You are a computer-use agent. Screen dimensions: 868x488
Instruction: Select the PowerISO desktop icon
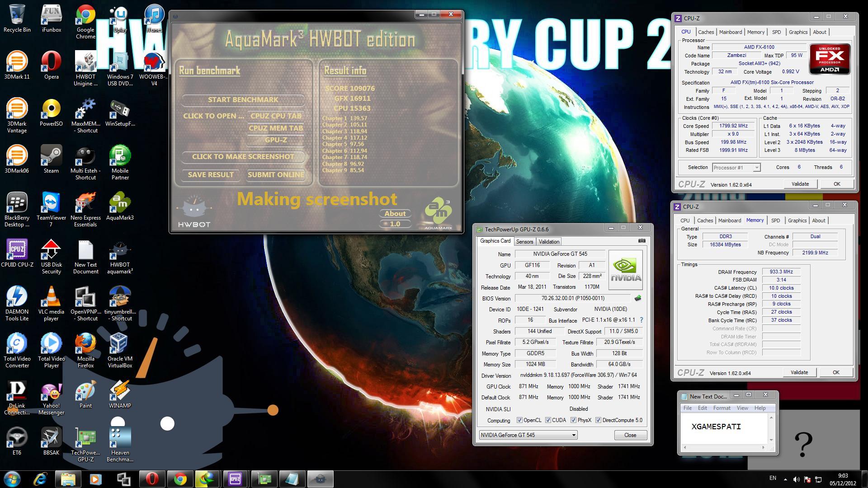point(51,113)
